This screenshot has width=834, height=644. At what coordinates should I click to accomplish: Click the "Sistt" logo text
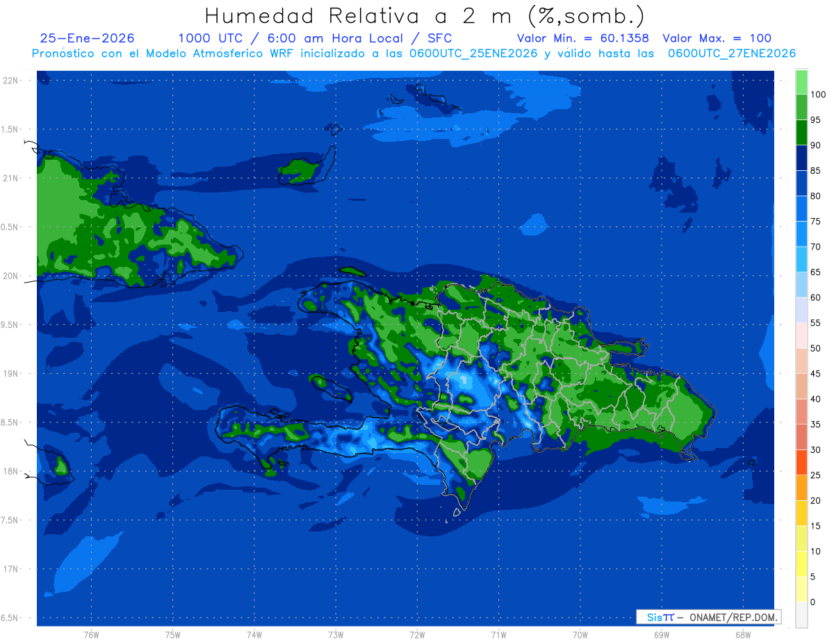click(660, 617)
